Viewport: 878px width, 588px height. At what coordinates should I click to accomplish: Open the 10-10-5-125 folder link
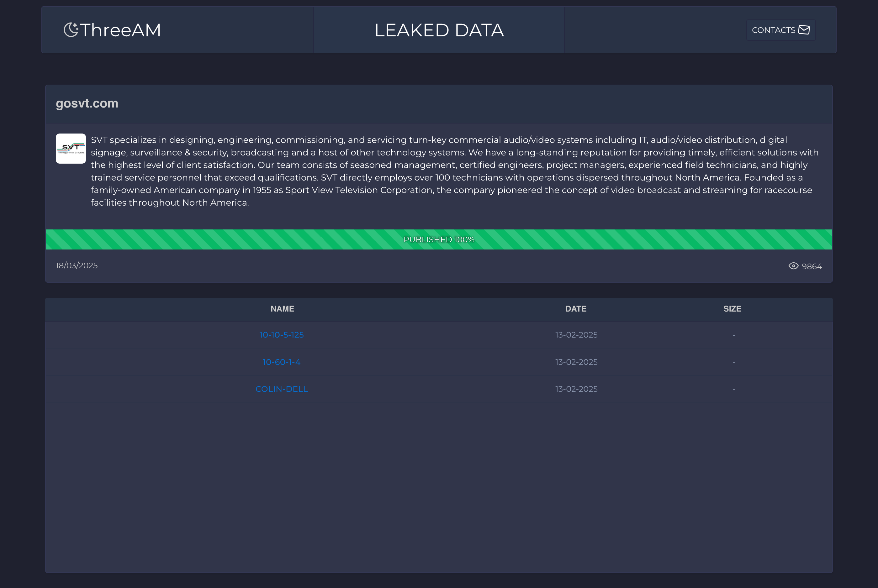pyautogui.click(x=282, y=335)
